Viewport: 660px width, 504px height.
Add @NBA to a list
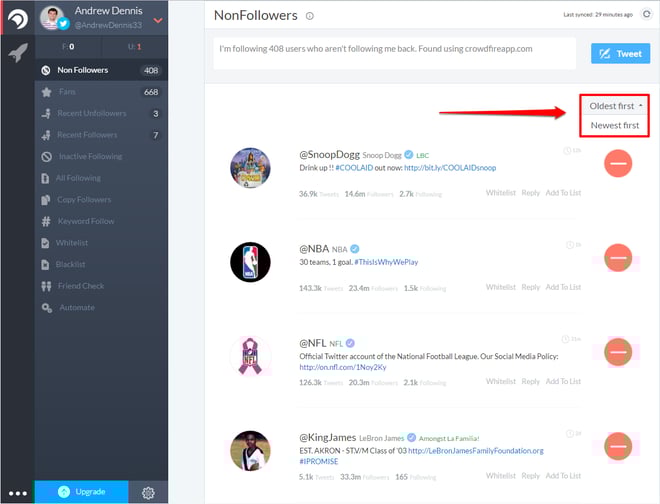click(563, 287)
